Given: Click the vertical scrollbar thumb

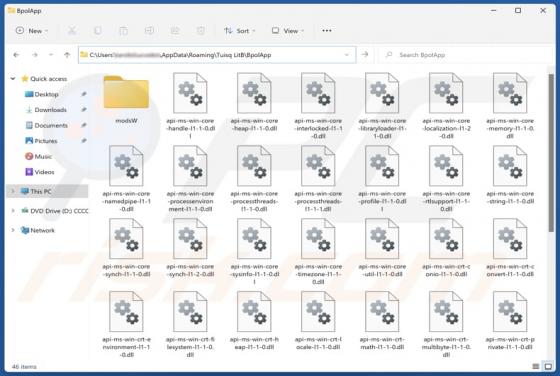Looking at the screenshot, I should 551,153.
